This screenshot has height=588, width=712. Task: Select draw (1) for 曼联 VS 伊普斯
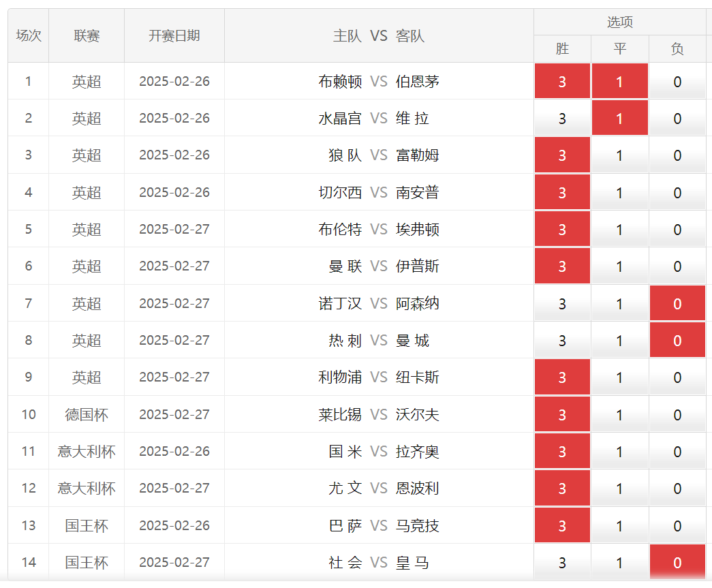[x=620, y=266]
